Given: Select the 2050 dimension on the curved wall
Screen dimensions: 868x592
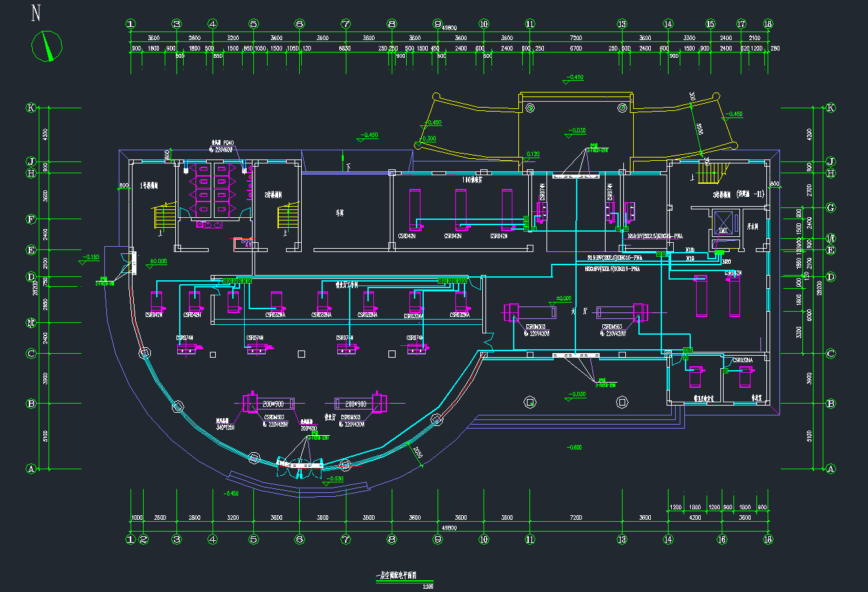Looking at the screenshot, I should [x=417, y=452].
